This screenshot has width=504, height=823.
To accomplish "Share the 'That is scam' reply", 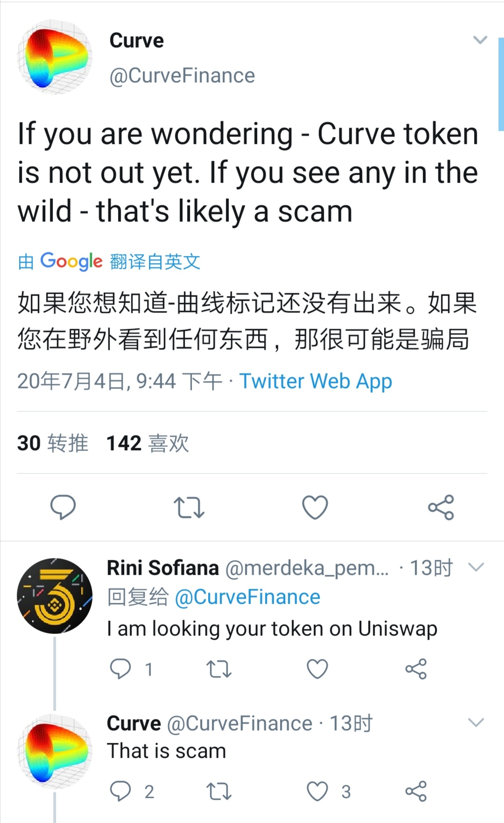I will coord(415,790).
